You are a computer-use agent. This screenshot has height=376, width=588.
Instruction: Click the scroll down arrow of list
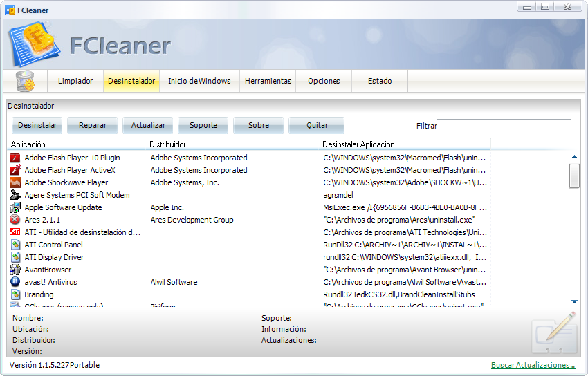(x=574, y=301)
